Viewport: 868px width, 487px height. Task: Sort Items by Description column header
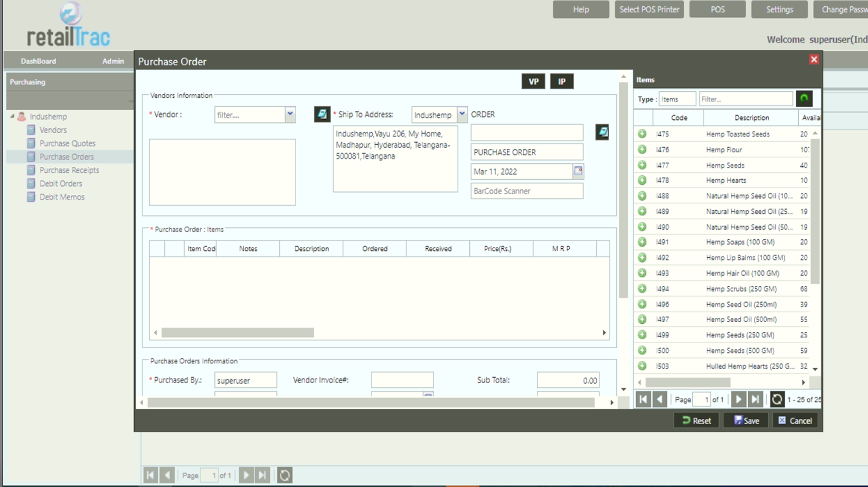(751, 118)
